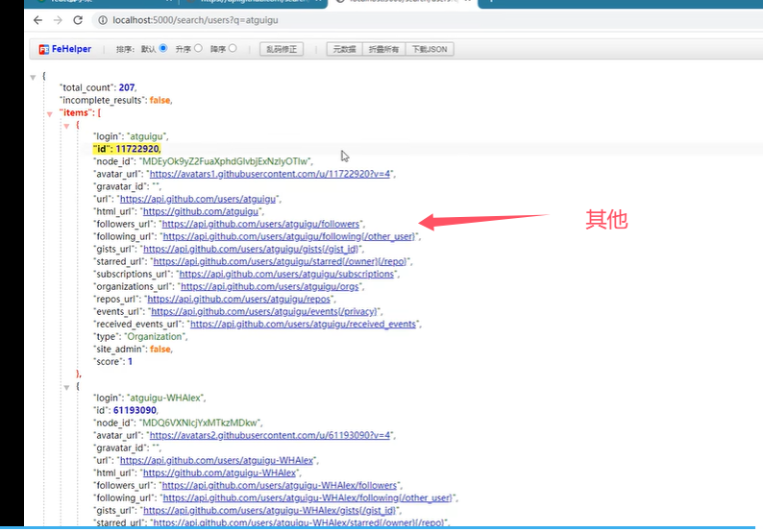Screen dimensions: 763x532
Task: Open the atguigu received_events_url link
Action: [x=303, y=324]
